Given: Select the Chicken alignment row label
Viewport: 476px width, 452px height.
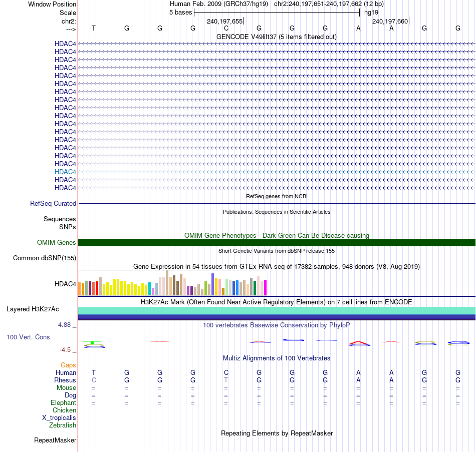Looking at the screenshot, I should tap(64, 410).
